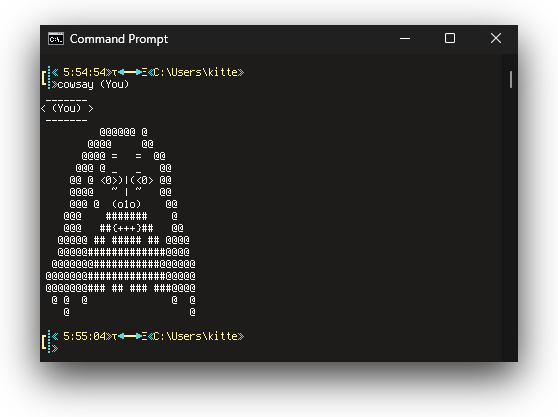Click the 5:54:54 timestamp in the prompt

(x=84, y=72)
